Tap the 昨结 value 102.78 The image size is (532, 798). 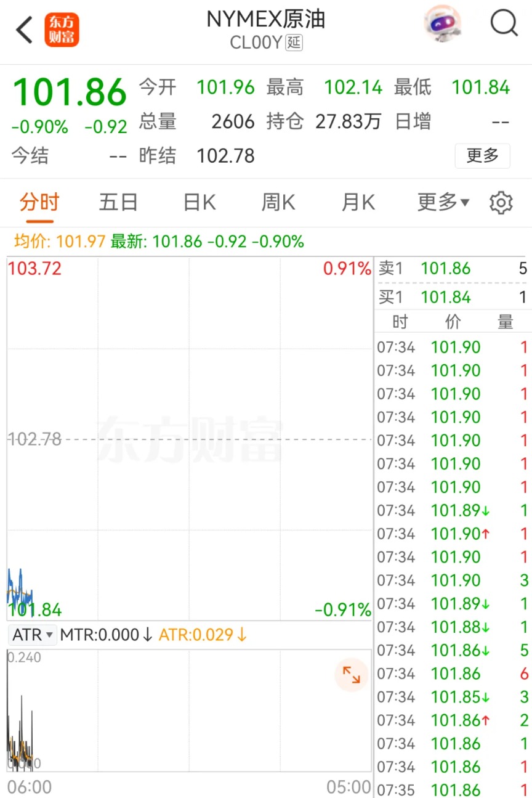pyautogui.click(x=225, y=156)
